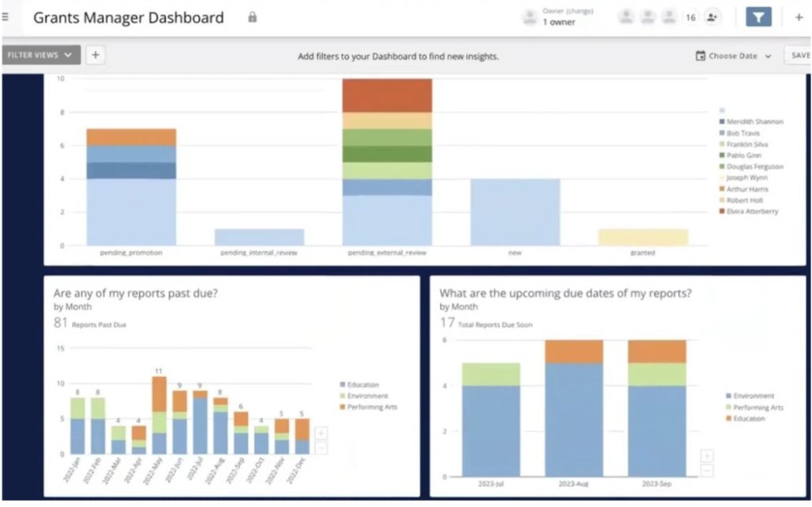Click the 81 Reports Past Due figure
This screenshot has width=812, height=507.
90,323
